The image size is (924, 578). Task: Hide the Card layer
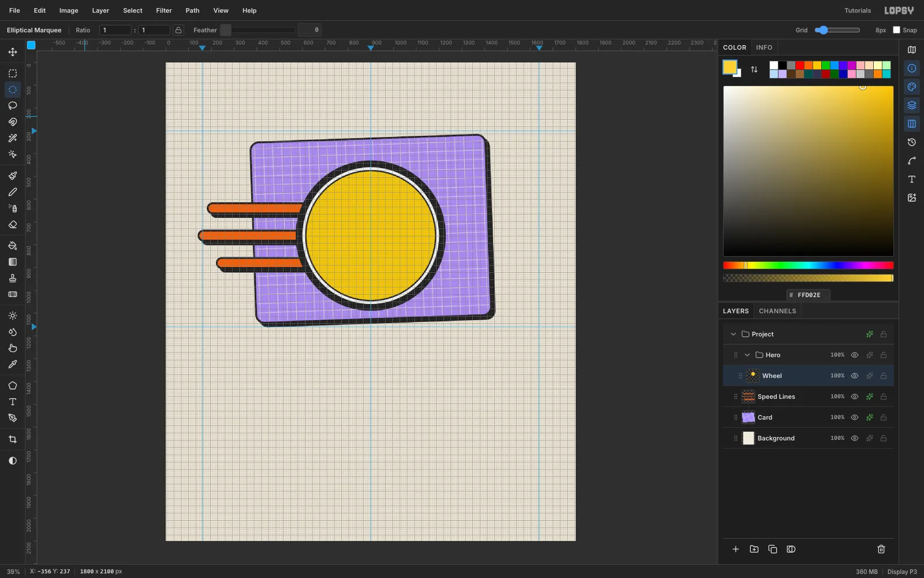(855, 417)
